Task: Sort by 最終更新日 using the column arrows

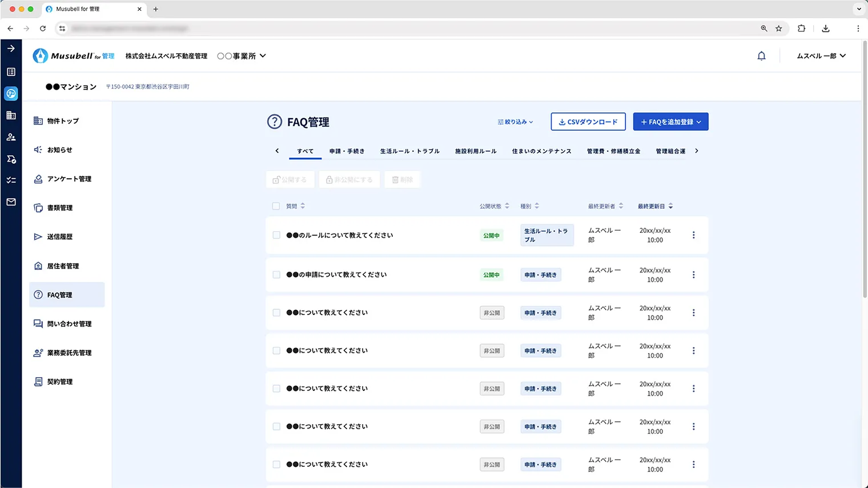Action: [x=672, y=206]
